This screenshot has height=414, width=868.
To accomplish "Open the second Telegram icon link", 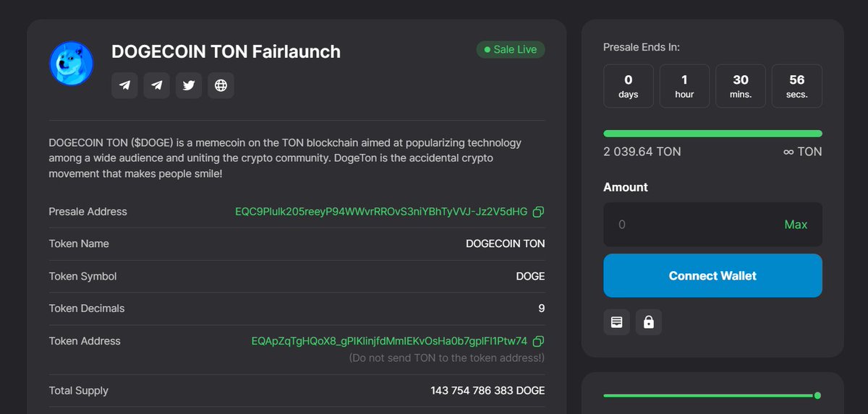I will click(156, 85).
